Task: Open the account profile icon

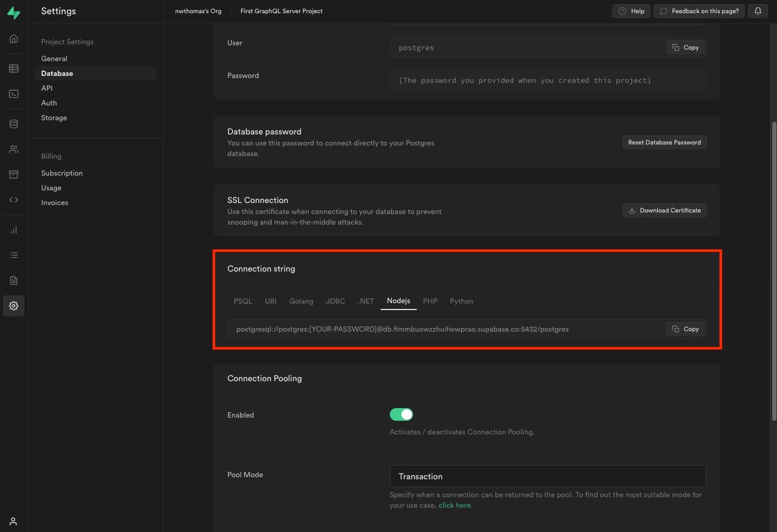Action: click(x=14, y=521)
